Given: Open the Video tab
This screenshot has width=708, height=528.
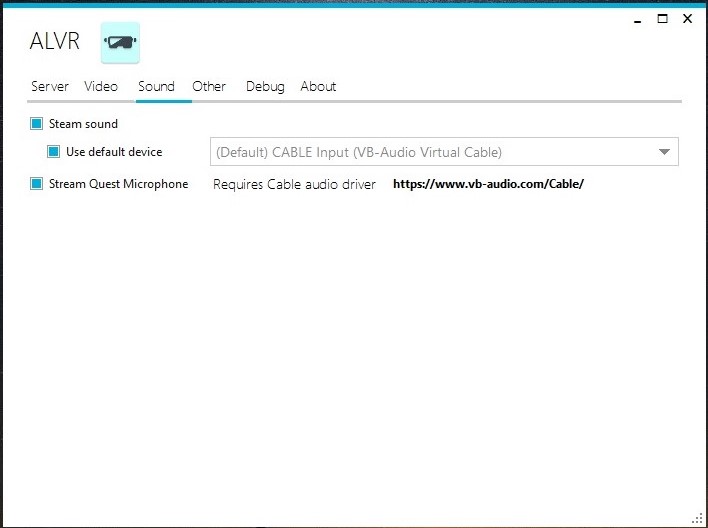Looking at the screenshot, I should pyautogui.click(x=101, y=86).
